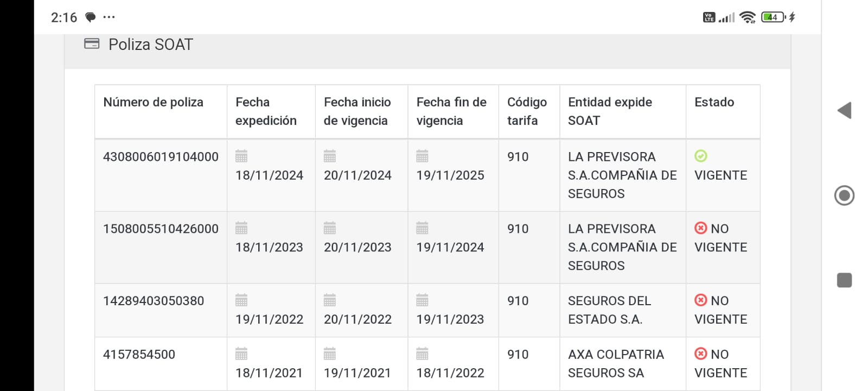Tap the calendar icon above 20/11/2023
This screenshot has width=868, height=391.
tap(329, 228)
